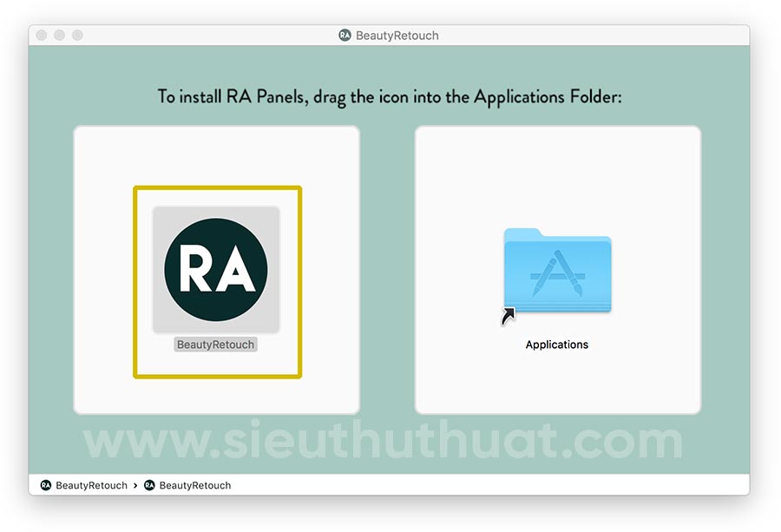This screenshot has height=532, width=781.
Task: Select the last BeautyRetouch path bar item
Action: [187, 485]
